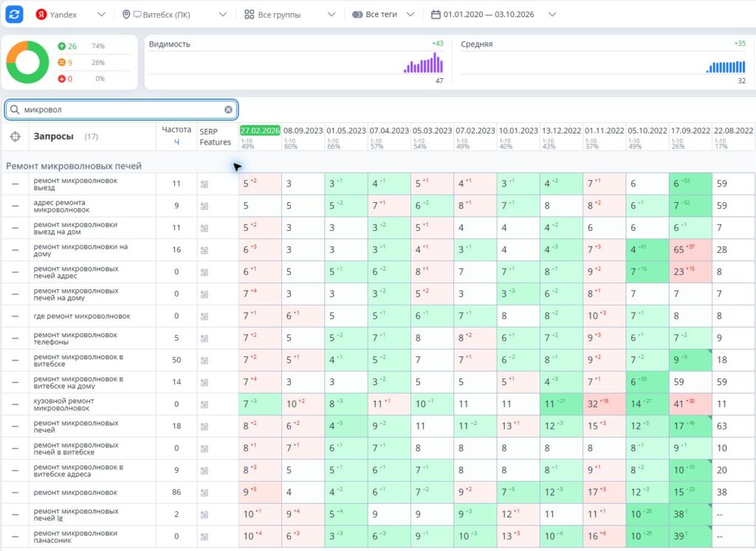Click the dash marker of адрес ремонта микроволновок row
756x551 pixels.
coord(16,206)
